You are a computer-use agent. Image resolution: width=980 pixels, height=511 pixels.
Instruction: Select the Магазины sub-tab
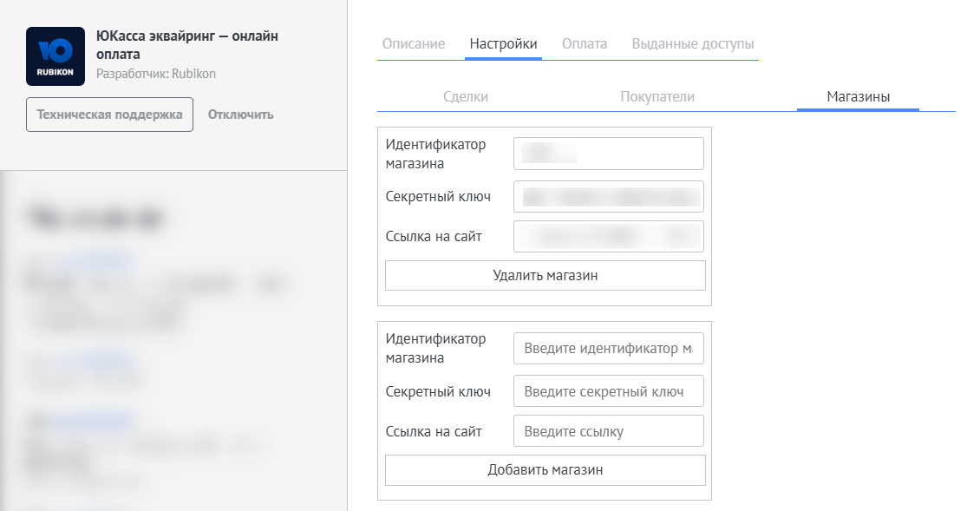(858, 97)
